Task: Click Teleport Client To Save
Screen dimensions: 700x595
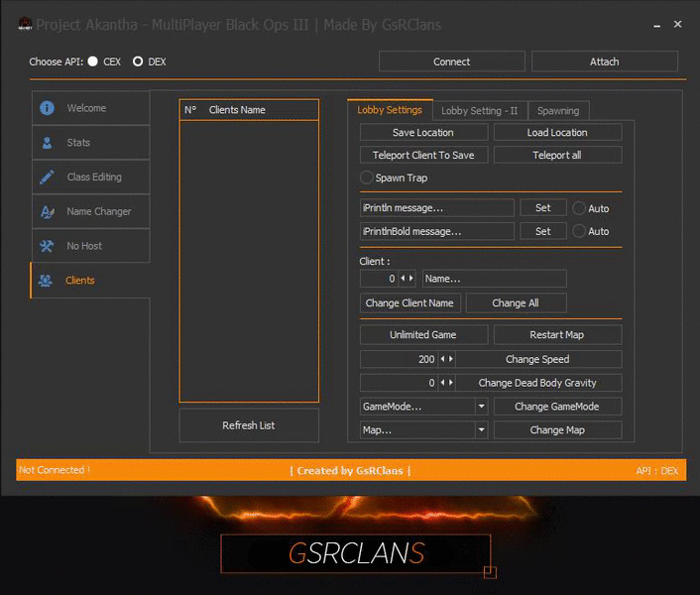Action: (423, 155)
